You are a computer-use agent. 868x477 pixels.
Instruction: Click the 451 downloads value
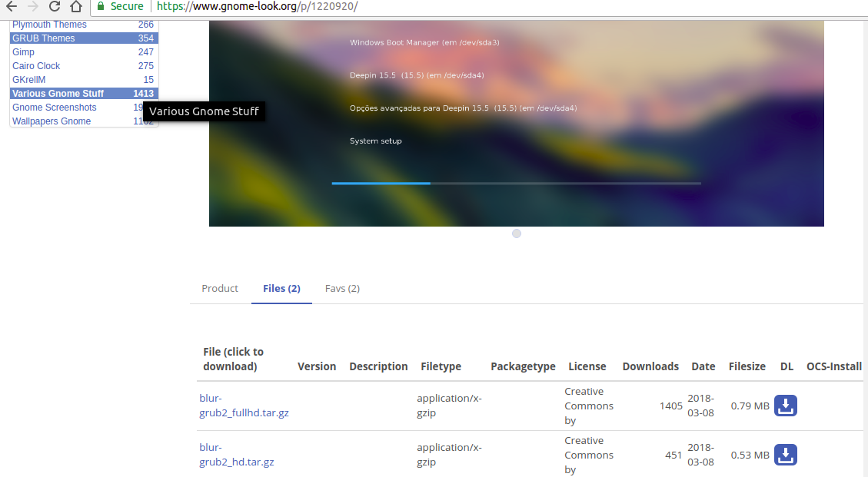(x=673, y=455)
